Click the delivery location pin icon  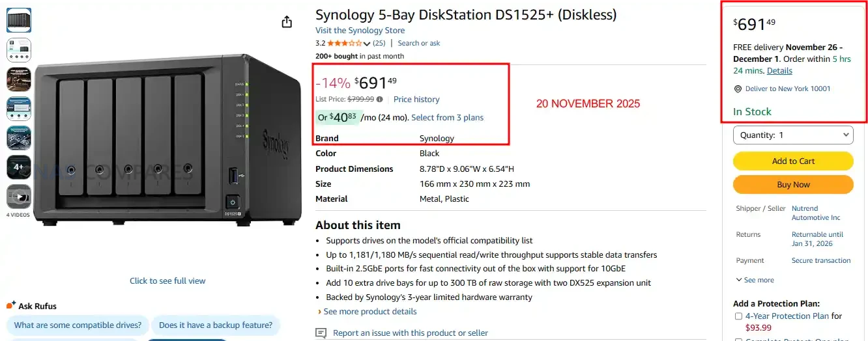pos(738,89)
